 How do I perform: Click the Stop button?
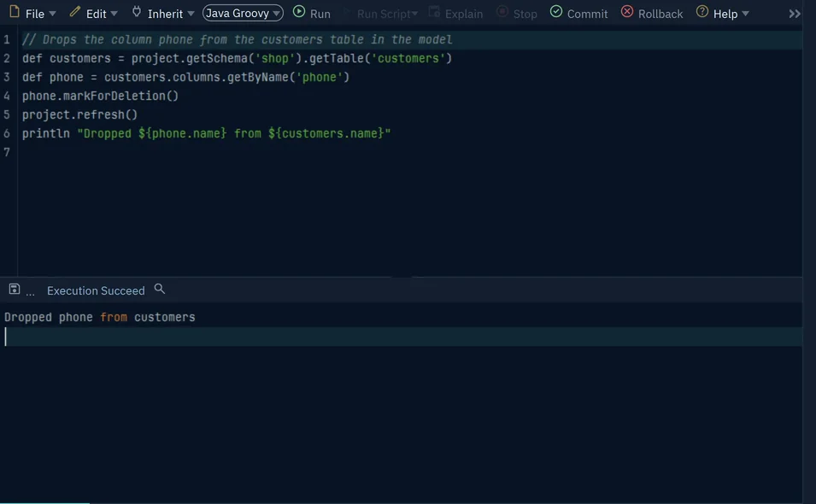pyautogui.click(x=517, y=14)
